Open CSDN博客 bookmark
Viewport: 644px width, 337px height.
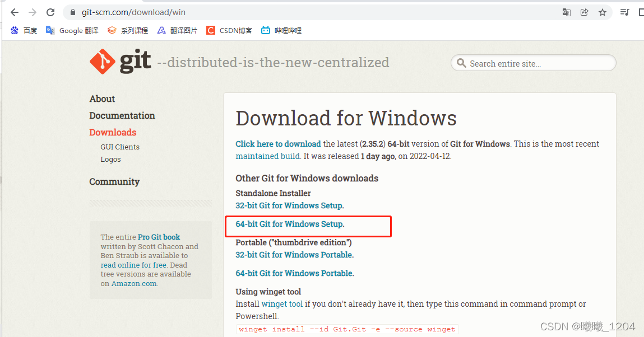[x=229, y=30]
